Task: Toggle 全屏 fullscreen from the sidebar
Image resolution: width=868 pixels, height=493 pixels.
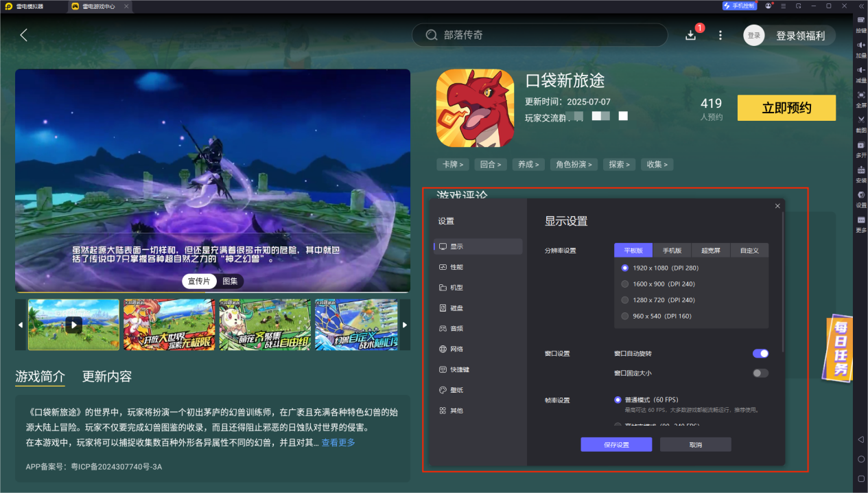Action: [860, 98]
